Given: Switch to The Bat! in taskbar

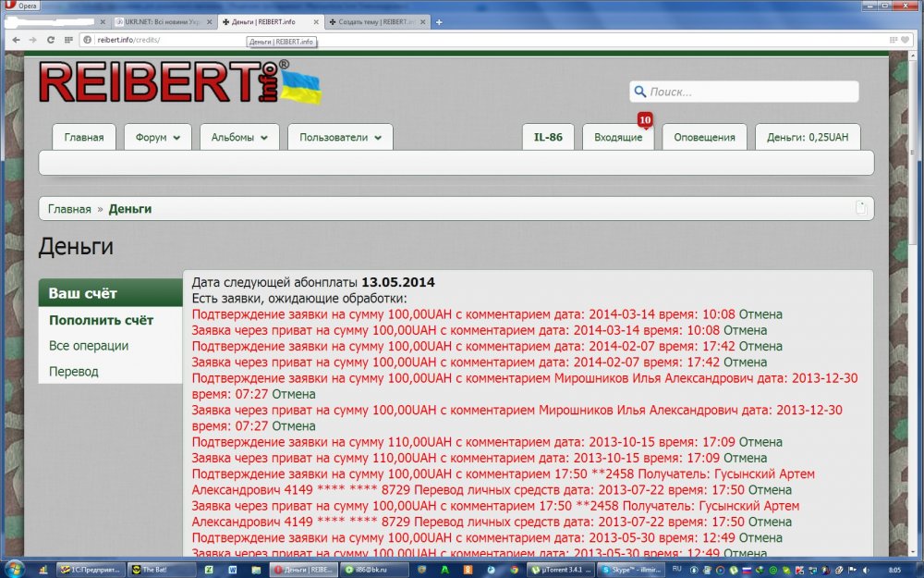Looking at the screenshot, I should coord(161,570).
